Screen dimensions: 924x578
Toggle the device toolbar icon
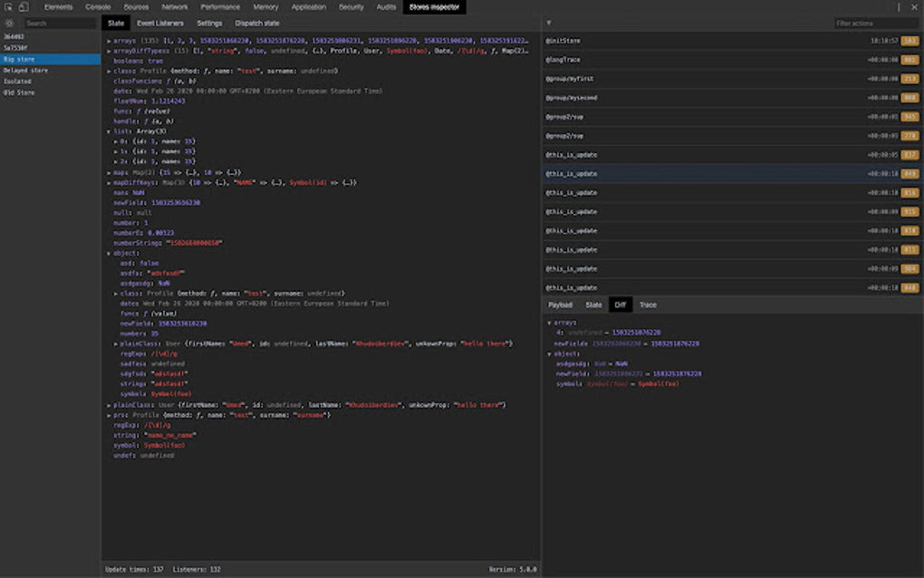23,6
